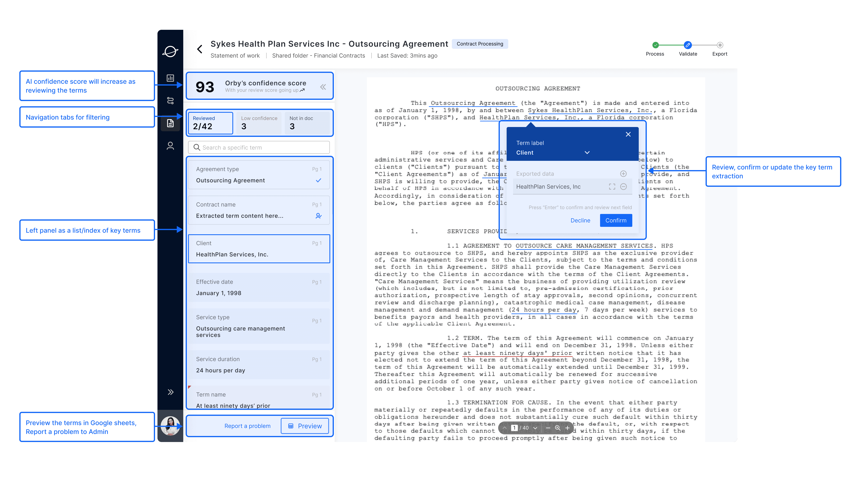Click the Orby planet logo
Image resolution: width=855 pixels, height=504 pixels.
point(170,52)
